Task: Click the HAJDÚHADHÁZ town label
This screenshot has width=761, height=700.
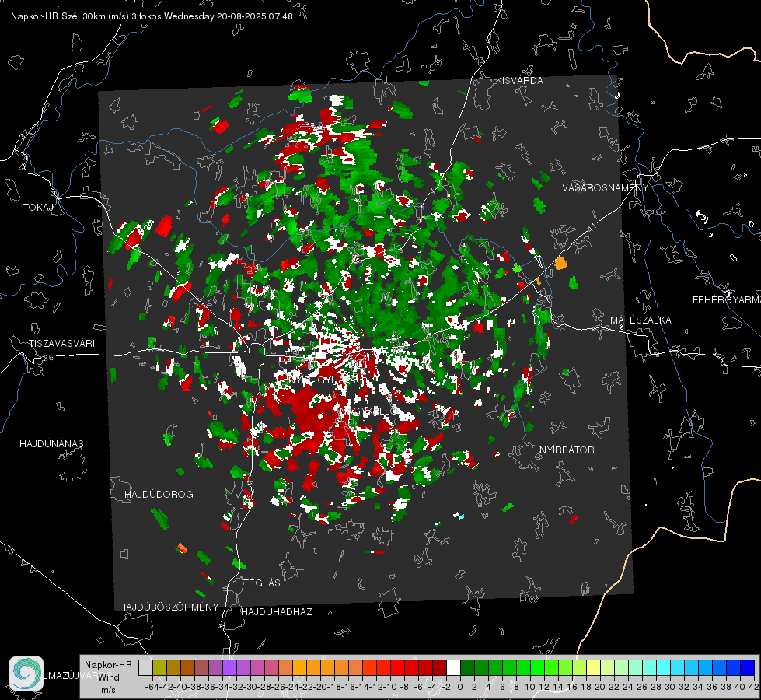Action: (x=277, y=612)
